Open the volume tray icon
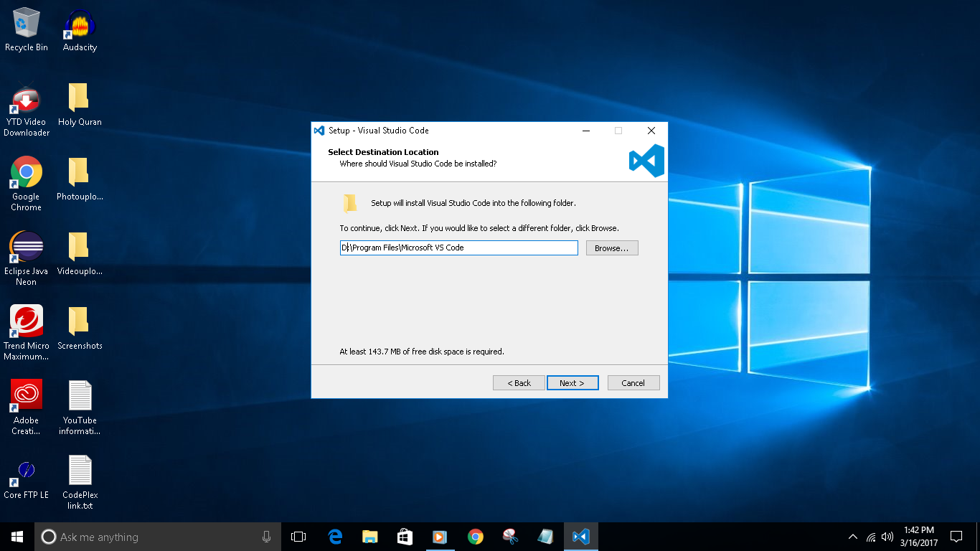 [x=887, y=537]
